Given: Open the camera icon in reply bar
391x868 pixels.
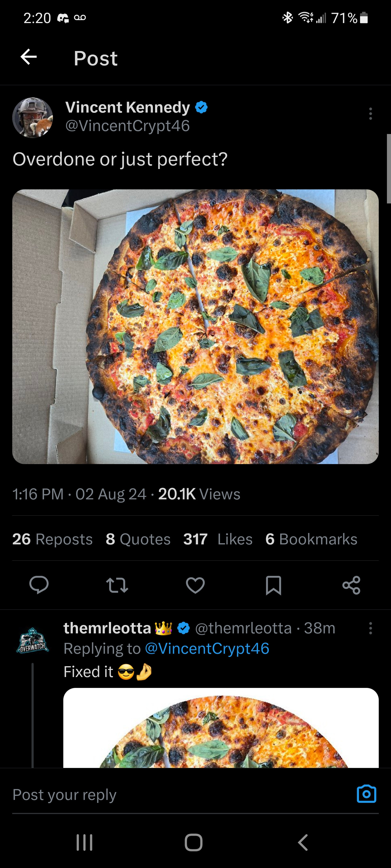Looking at the screenshot, I should [366, 794].
